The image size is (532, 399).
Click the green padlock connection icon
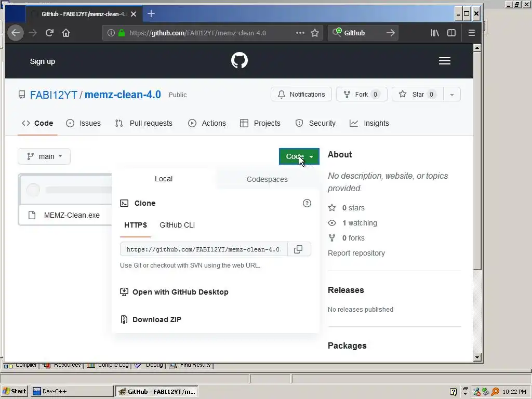point(122,33)
